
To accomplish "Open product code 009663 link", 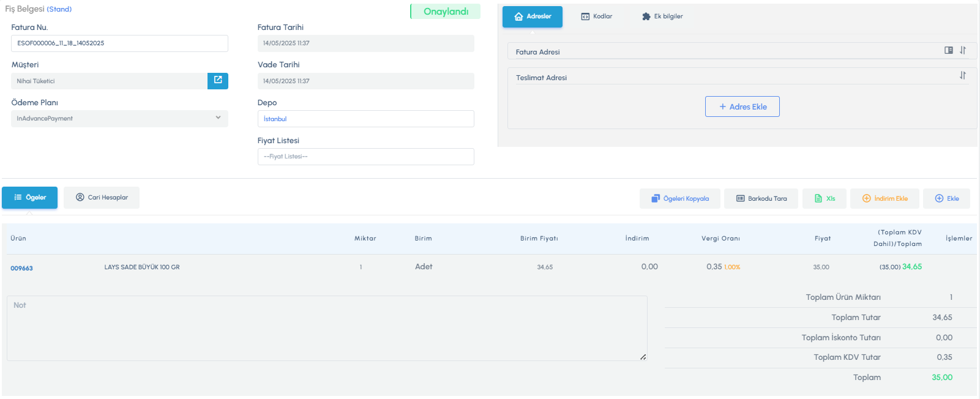I will coord(22,268).
